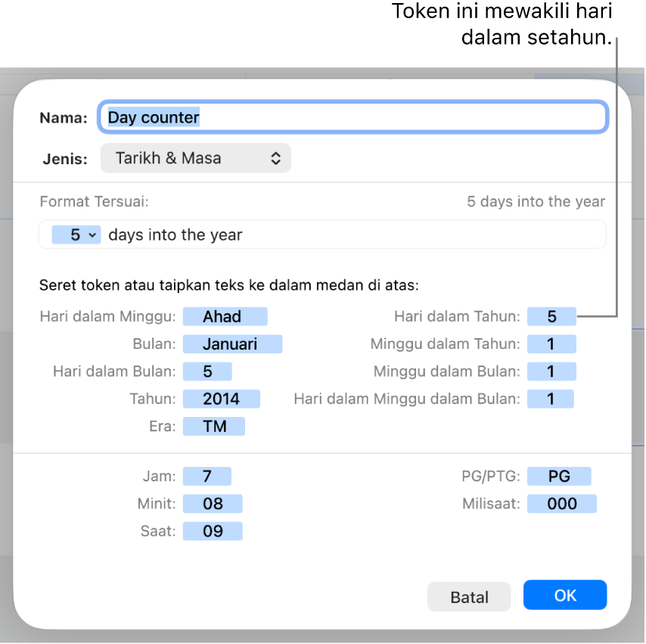Select Hari dalam Minggu dalam Bulan token
The image size is (646, 644).
point(551,399)
